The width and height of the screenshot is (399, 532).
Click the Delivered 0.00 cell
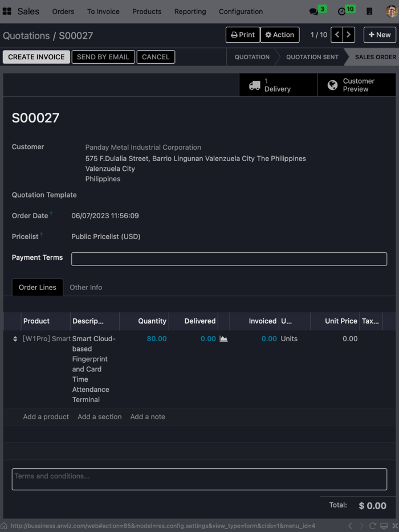click(208, 338)
